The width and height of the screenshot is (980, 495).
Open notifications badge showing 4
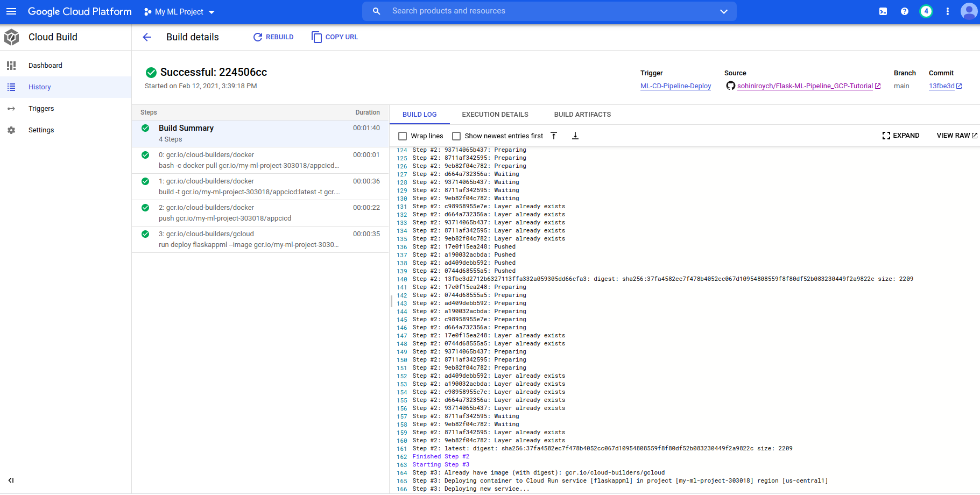click(x=926, y=11)
